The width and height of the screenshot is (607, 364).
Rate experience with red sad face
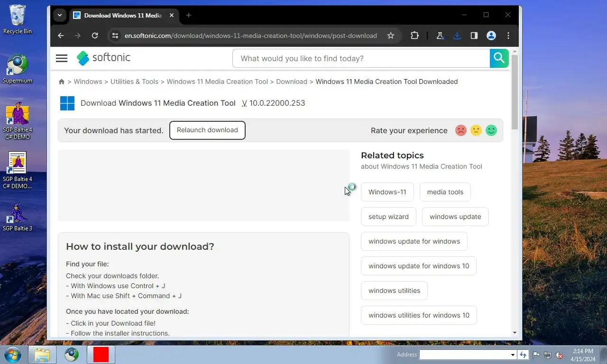click(x=461, y=130)
